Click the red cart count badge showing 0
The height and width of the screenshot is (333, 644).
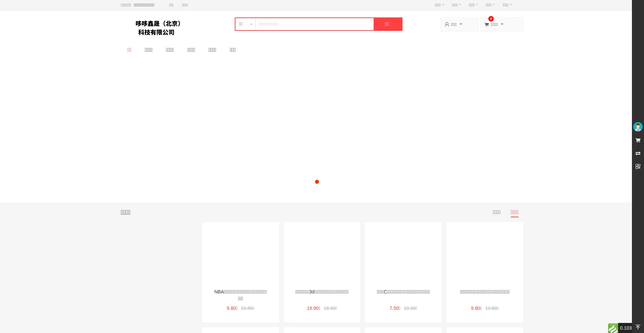click(491, 19)
